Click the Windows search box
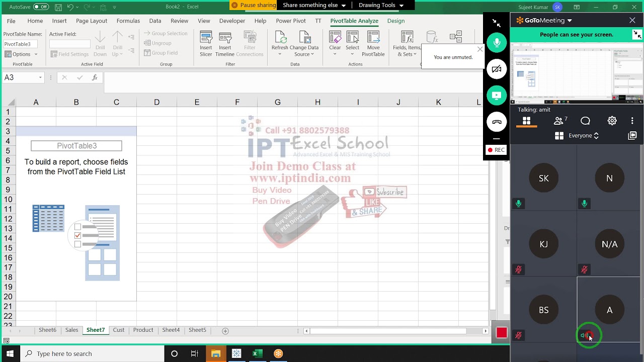 click(x=92, y=353)
